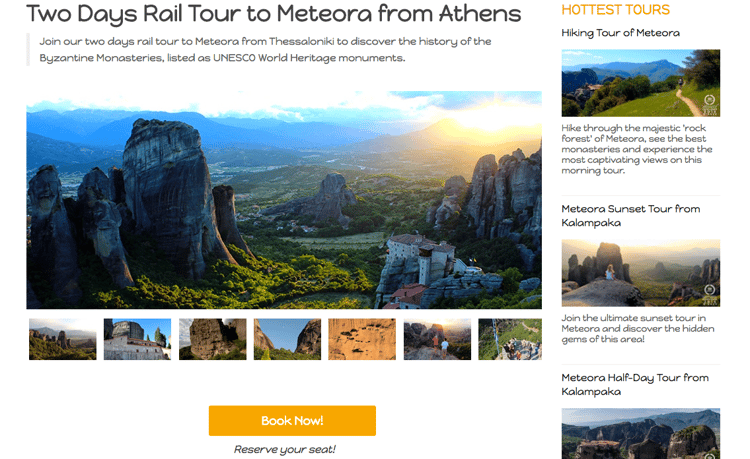Click the orange Book Now! button
This screenshot has width=750, height=459.
click(292, 421)
